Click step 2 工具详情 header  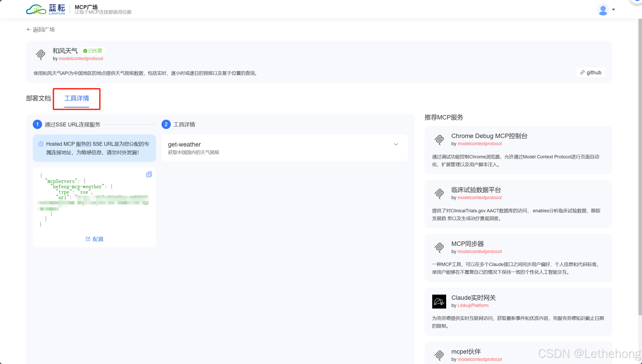179,124
